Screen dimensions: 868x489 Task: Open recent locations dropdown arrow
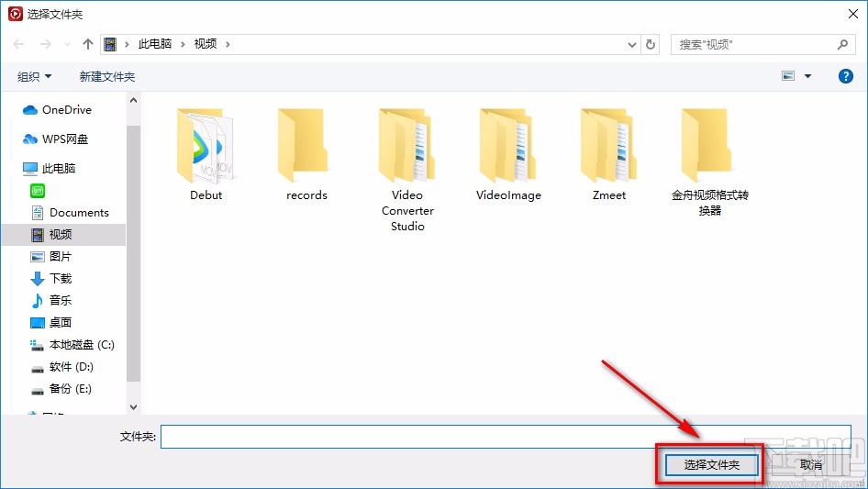point(67,44)
